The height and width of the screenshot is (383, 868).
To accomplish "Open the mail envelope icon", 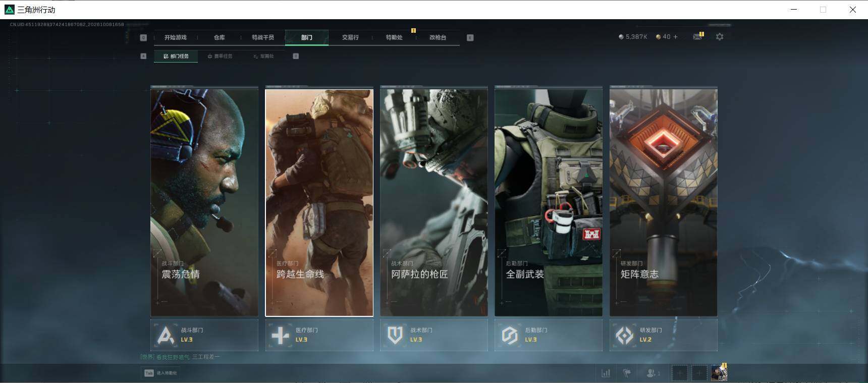I will pos(697,37).
